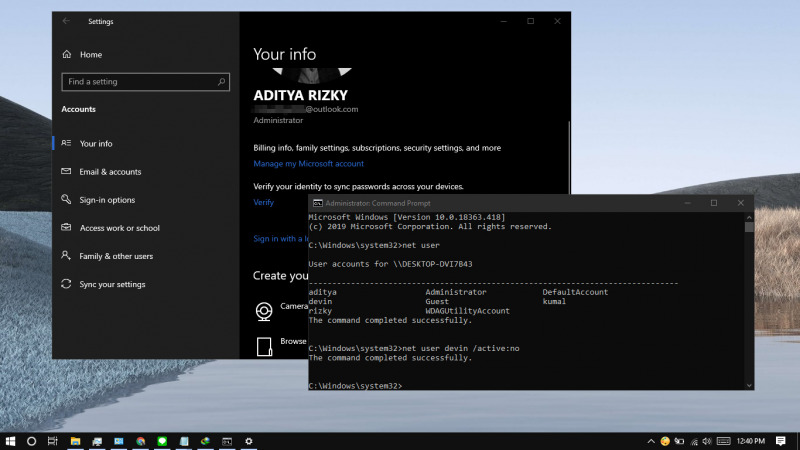This screenshot has height=450, width=800.
Task: Click the Camera icon under Create your picture
Action: (x=264, y=311)
